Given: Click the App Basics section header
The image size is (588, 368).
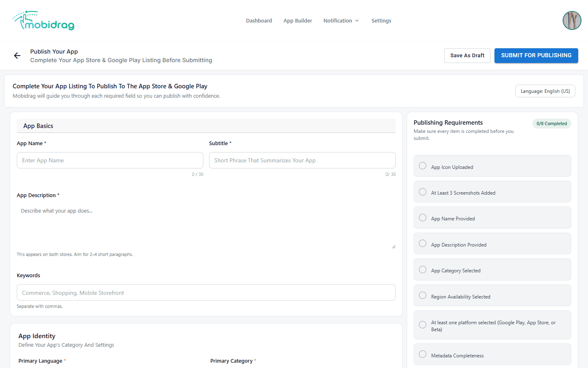Looking at the screenshot, I should click(206, 126).
